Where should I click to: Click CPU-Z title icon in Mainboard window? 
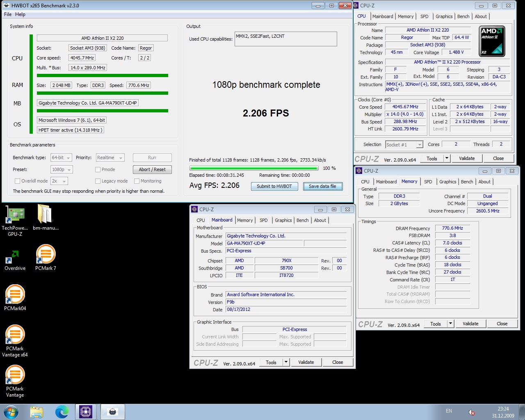pos(194,209)
